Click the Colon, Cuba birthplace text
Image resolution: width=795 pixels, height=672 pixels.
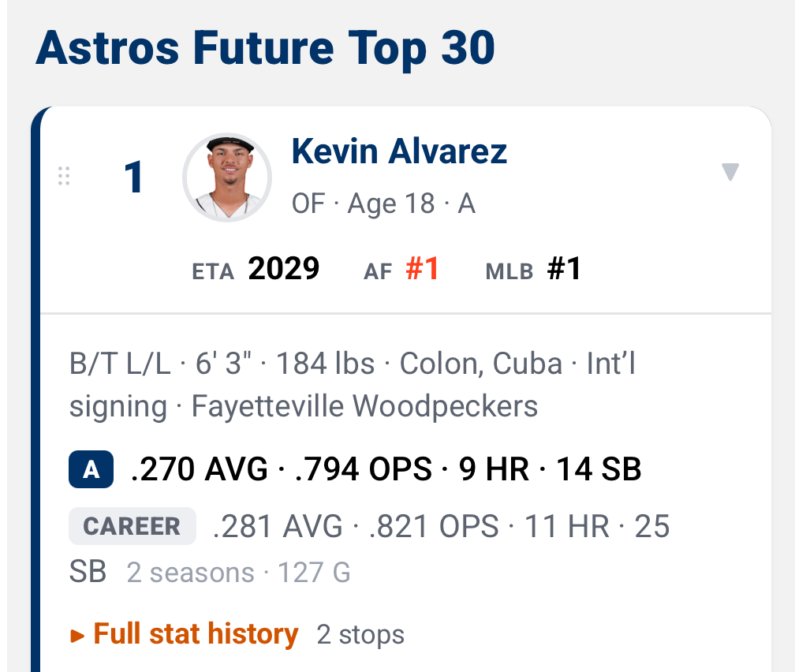tap(480, 364)
